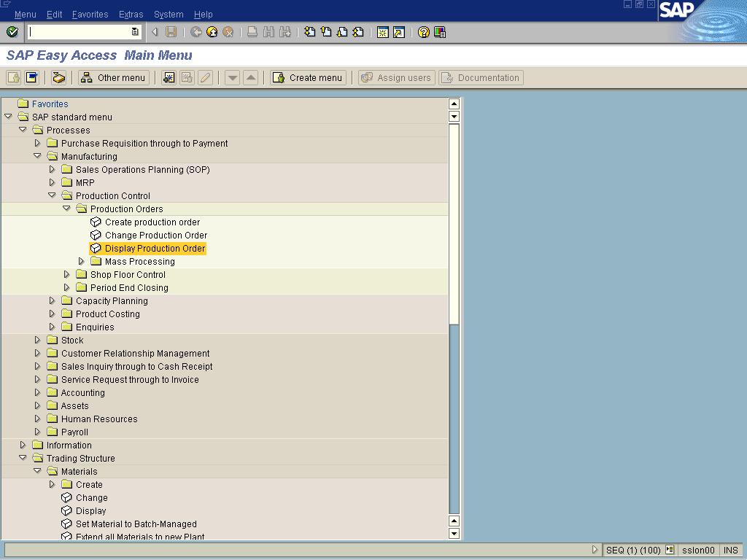Click the Create menu button
The height and width of the screenshot is (560, 747).
point(307,78)
